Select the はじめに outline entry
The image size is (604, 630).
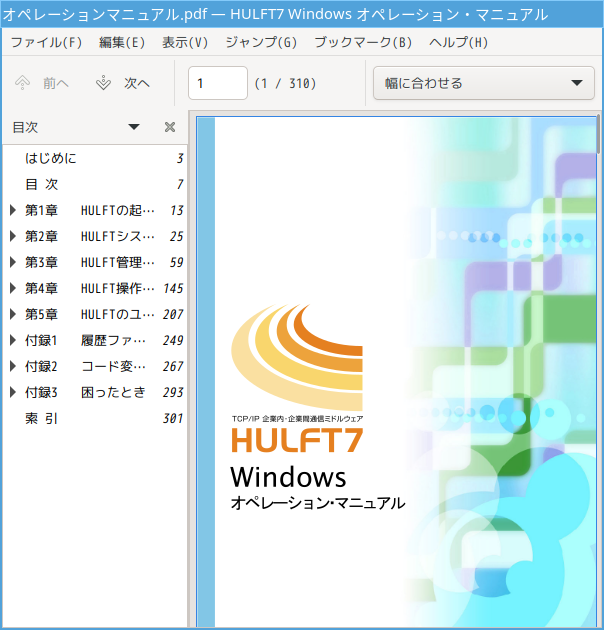pos(95,158)
